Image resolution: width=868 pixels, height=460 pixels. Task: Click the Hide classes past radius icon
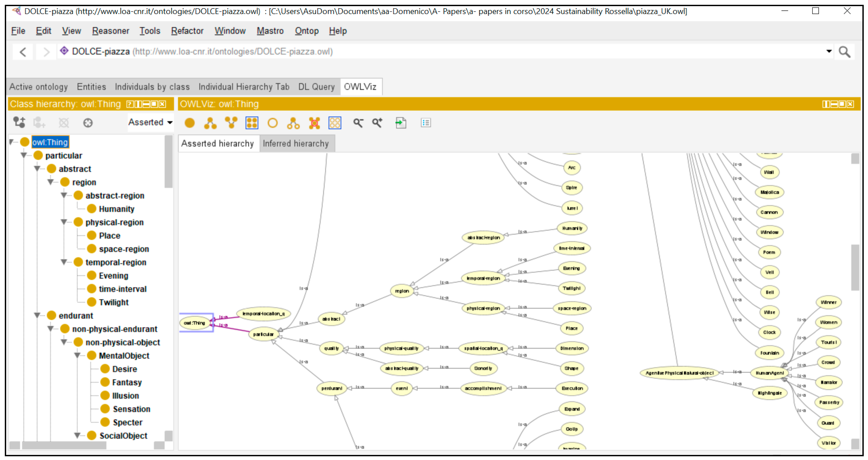pos(314,123)
